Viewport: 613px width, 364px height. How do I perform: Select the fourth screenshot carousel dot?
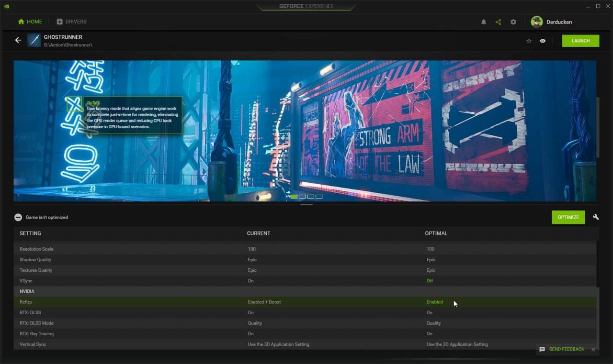319,197
